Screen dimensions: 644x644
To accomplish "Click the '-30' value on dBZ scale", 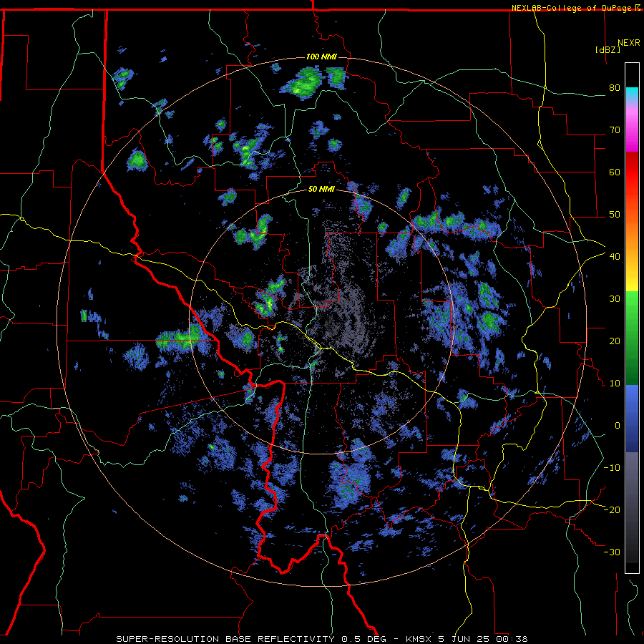I will (x=612, y=552).
